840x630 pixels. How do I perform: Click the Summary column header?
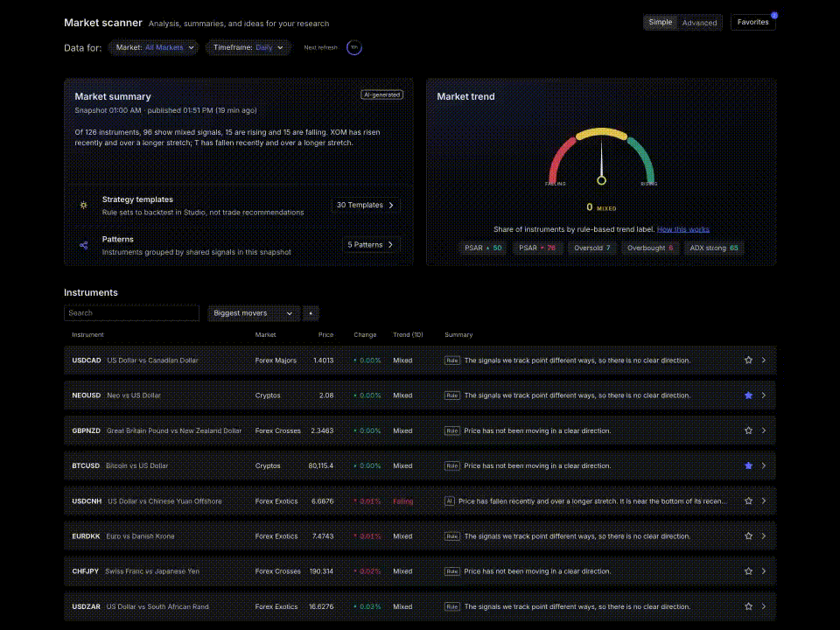click(458, 335)
